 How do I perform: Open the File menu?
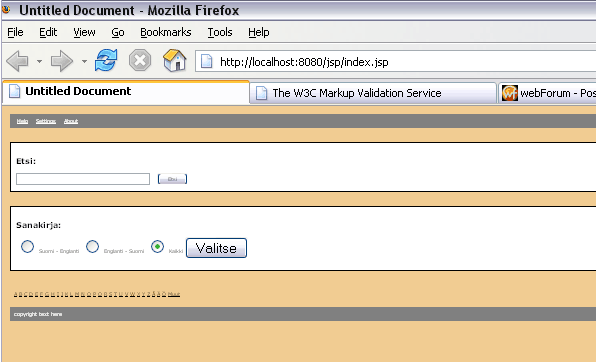(x=15, y=32)
